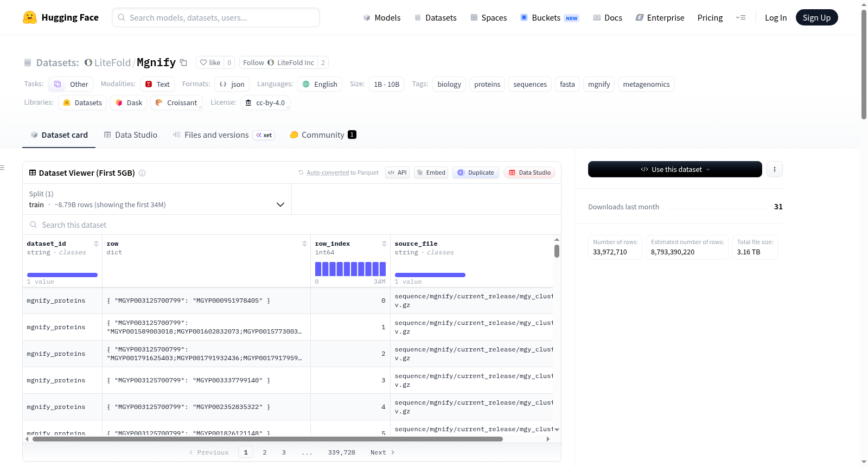Sort by row column arrows

point(304,244)
